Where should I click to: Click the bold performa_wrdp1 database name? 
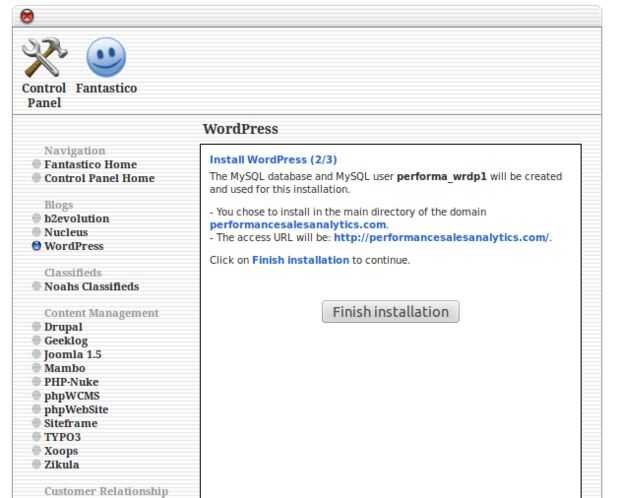pos(441,176)
